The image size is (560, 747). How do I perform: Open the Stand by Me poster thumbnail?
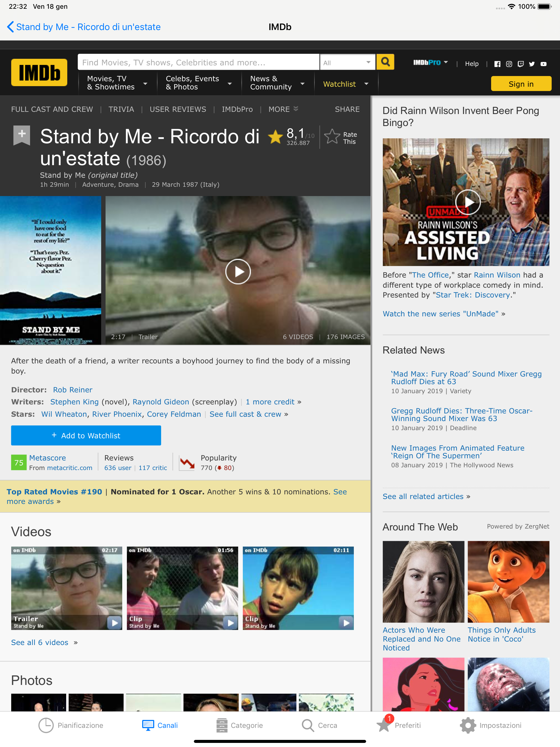pyautogui.click(x=50, y=270)
